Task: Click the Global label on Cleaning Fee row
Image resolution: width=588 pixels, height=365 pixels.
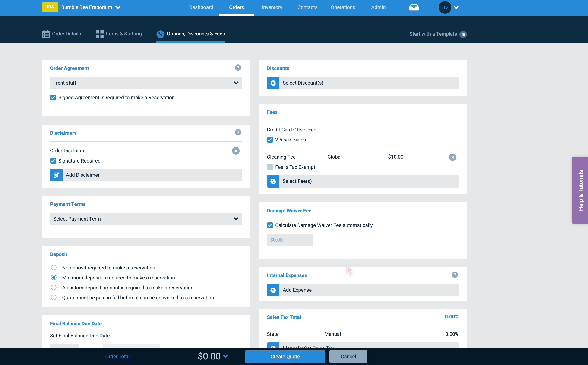Action: tap(334, 157)
